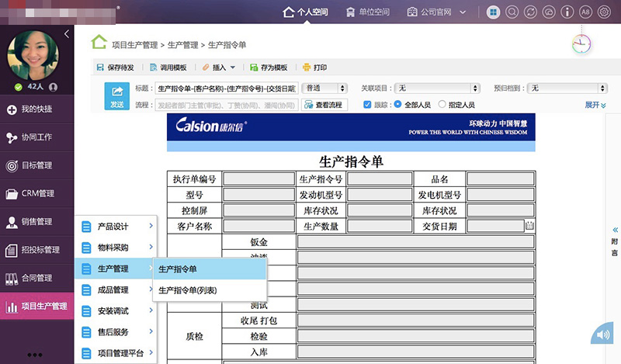Screen dimensions: 621x364
Task: Click the 发送 send button
Action: [116, 96]
